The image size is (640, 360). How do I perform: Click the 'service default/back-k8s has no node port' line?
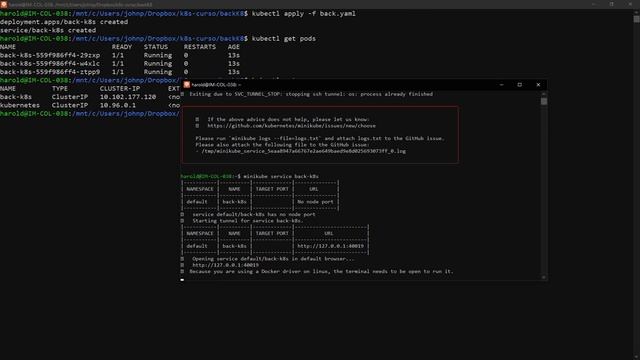[x=254, y=214]
